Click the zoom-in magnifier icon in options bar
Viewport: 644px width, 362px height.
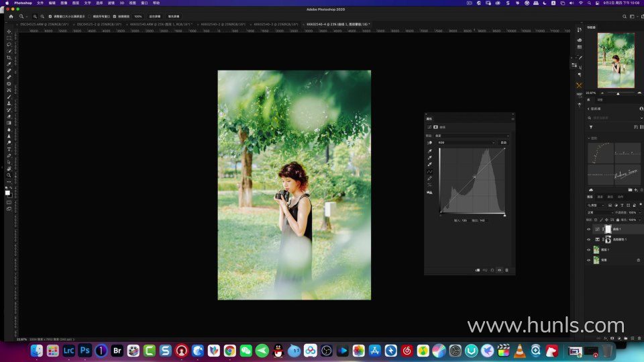tap(35, 16)
